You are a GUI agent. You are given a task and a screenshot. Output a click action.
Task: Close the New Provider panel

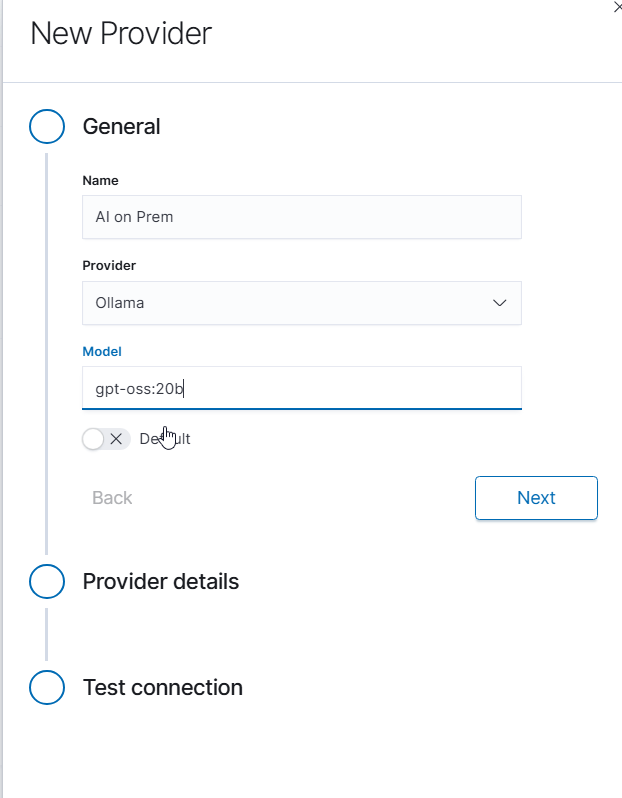pyautogui.click(x=617, y=6)
